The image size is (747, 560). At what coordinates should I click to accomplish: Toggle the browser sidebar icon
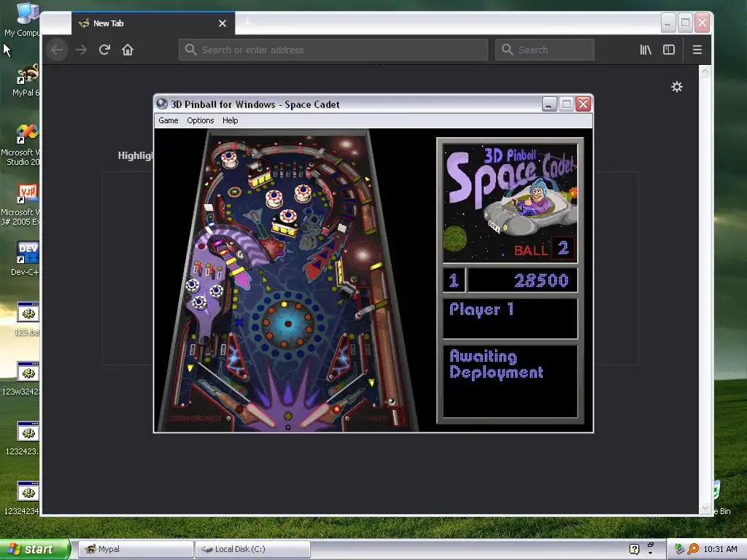(669, 50)
